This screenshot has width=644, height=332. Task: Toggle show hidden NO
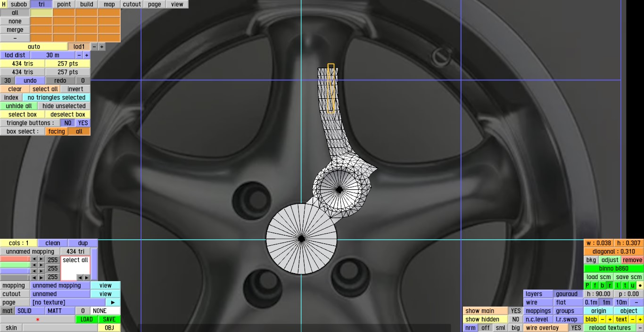[516, 319]
